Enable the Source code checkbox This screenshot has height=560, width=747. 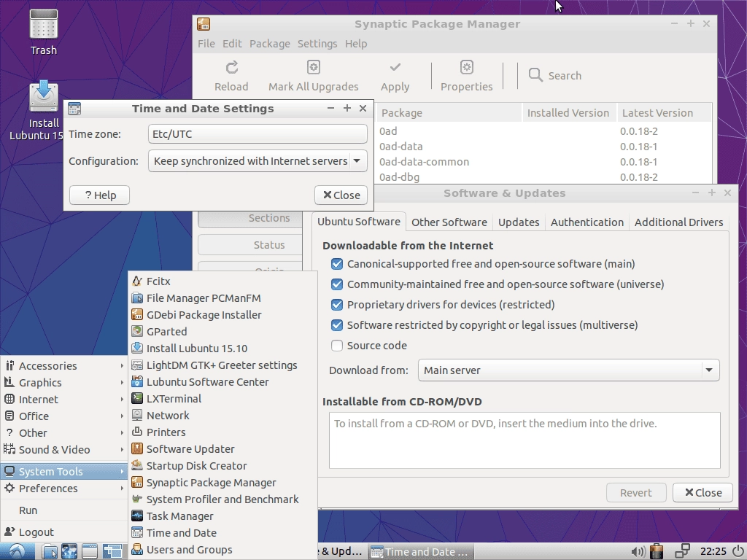[337, 346]
